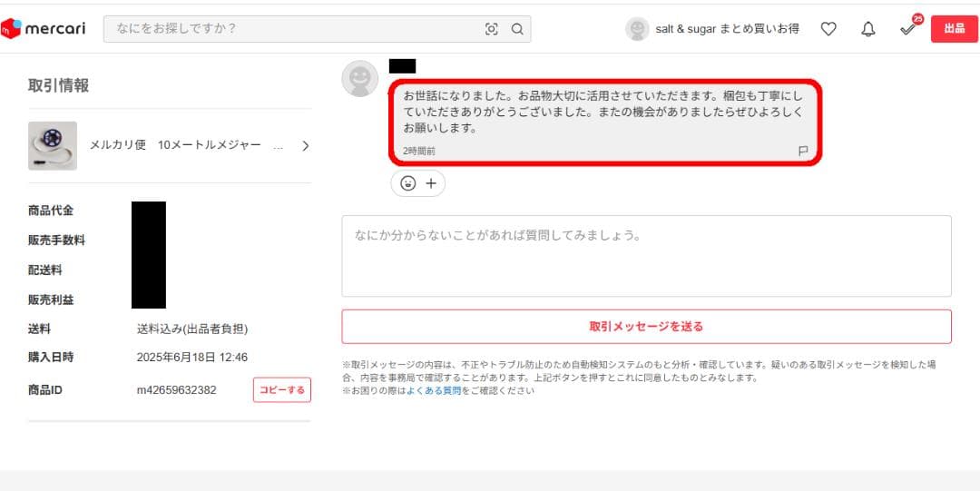Open notifications bell icon

[868, 29]
